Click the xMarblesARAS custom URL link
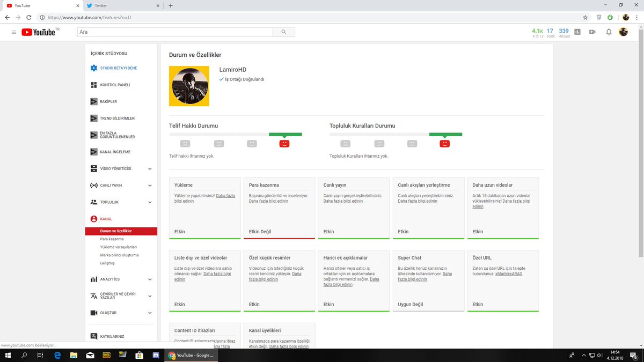Viewport: 644px width, 362px height. [508, 274]
